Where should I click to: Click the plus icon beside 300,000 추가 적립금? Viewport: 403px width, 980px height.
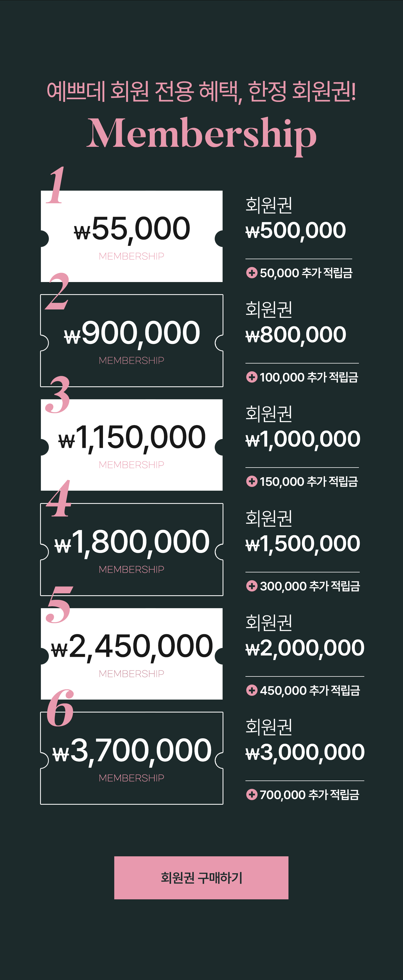pyautogui.click(x=252, y=586)
